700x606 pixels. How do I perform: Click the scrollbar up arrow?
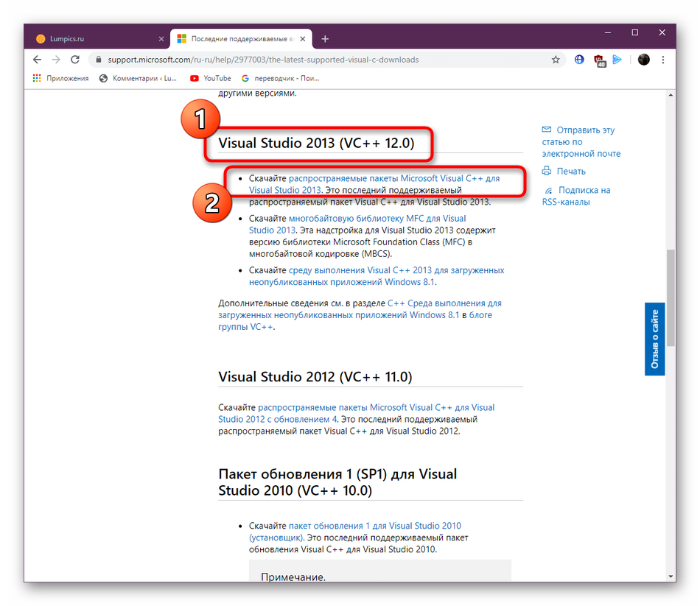[671, 95]
